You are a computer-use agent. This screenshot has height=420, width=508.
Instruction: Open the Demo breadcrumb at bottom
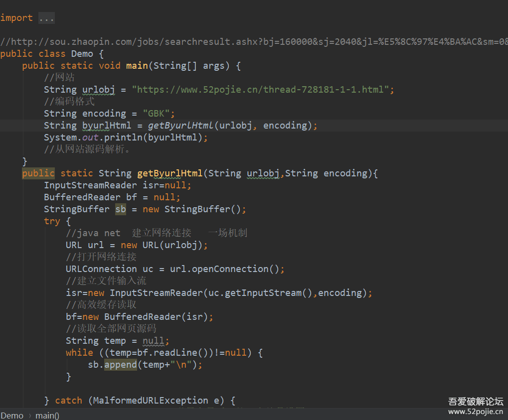pyautogui.click(x=11, y=415)
